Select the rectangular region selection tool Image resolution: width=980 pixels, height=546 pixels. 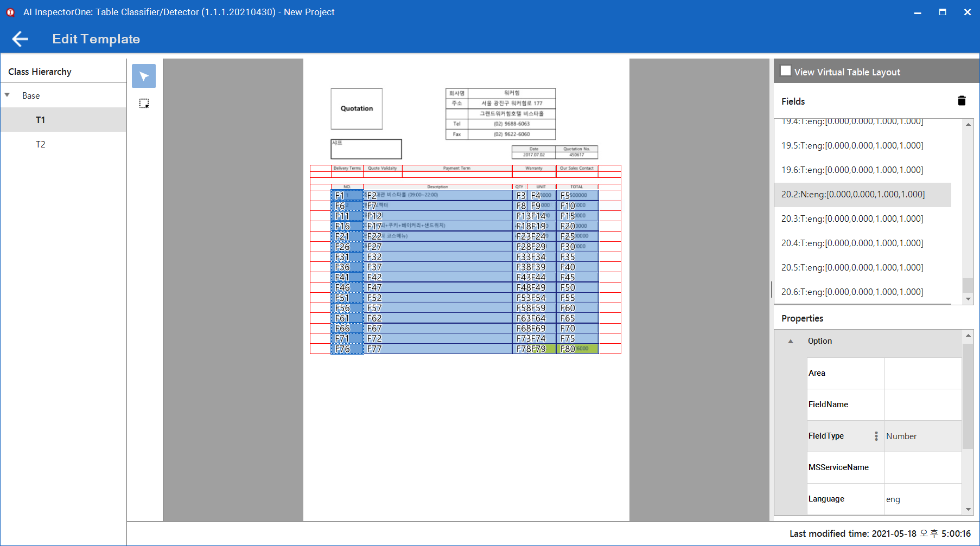[x=143, y=103]
